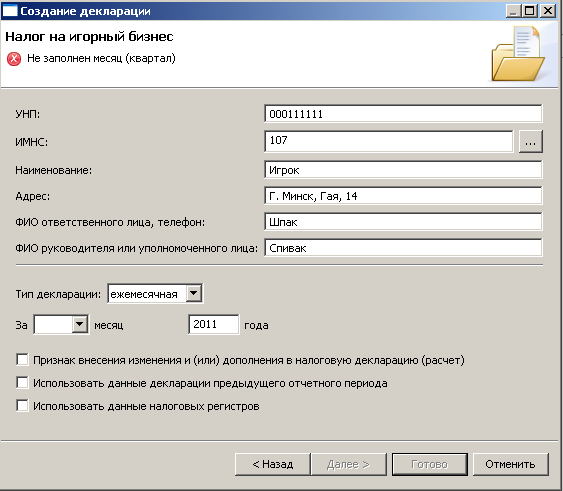Click into the Наименование field with Игрок
563x491 pixels.
tap(403, 170)
